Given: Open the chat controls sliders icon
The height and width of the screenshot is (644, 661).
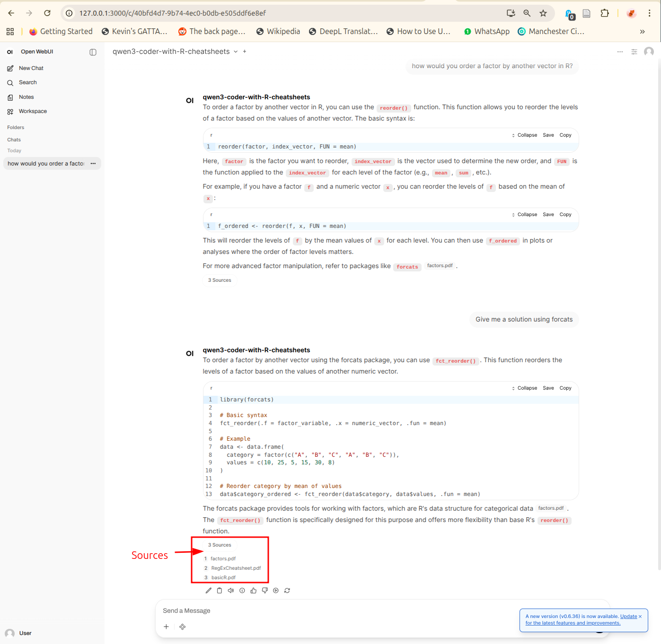Looking at the screenshot, I should click(x=634, y=52).
